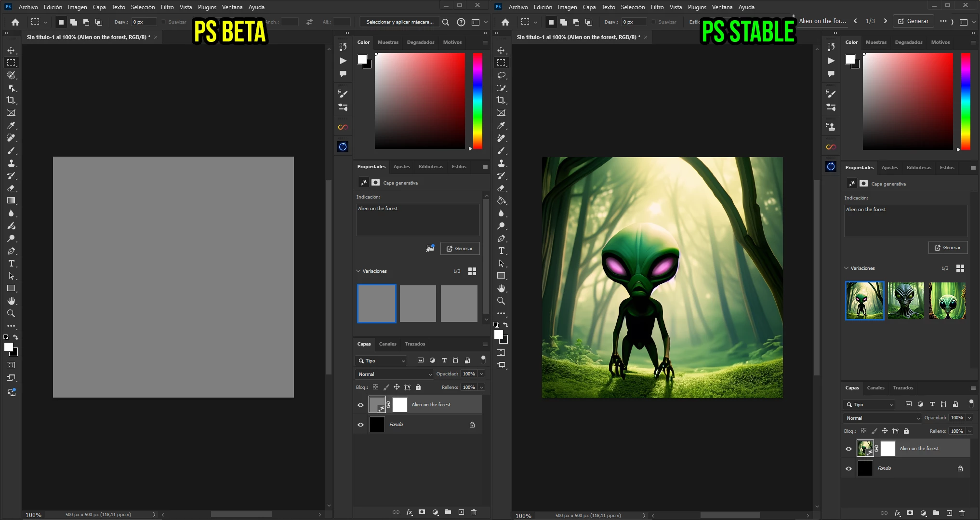Choose the Clone Stamp tool in PS Beta
980x520 pixels.
pos(11,163)
